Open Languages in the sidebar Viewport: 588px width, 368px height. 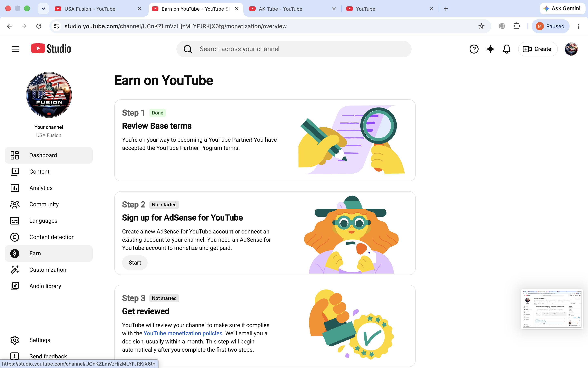coord(49,221)
